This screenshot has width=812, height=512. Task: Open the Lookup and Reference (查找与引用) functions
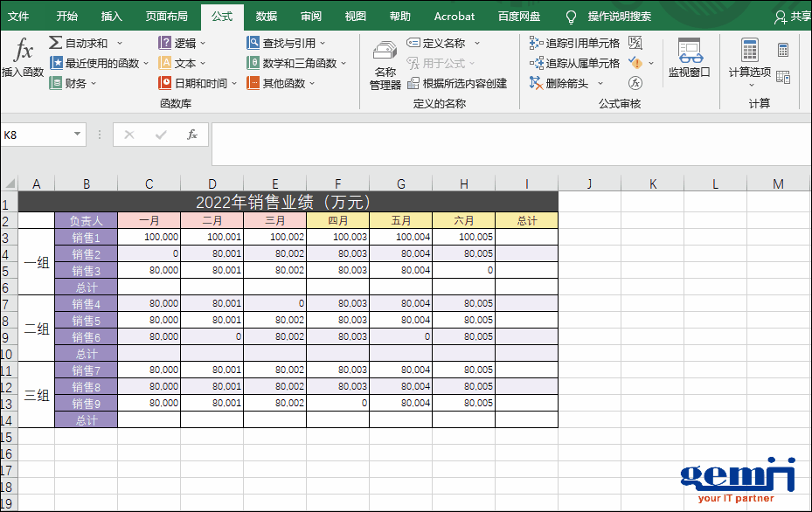[286, 43]
